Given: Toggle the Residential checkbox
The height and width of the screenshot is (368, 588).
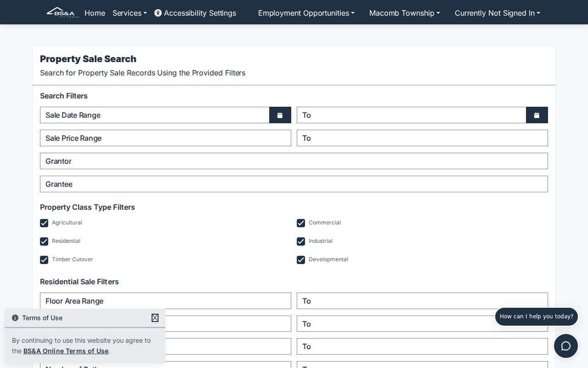Looking at the screenshot, I should [44, 241].
